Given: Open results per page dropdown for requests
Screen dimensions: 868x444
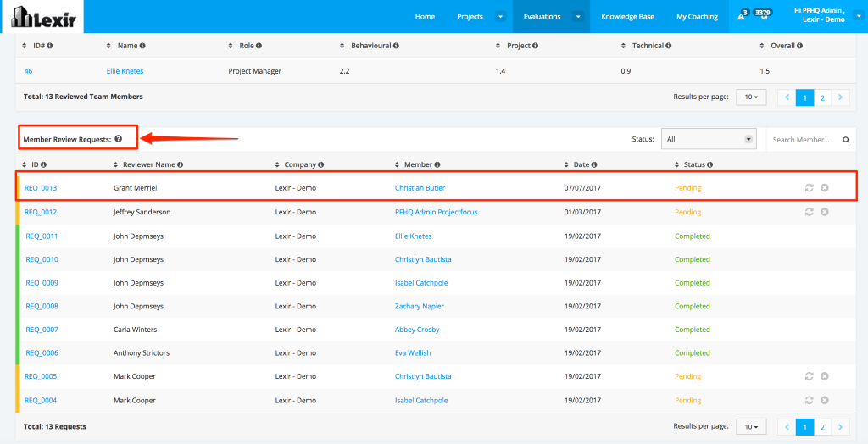Looking at the screenshot, I should pyautogui.click(x=751, y=427).
